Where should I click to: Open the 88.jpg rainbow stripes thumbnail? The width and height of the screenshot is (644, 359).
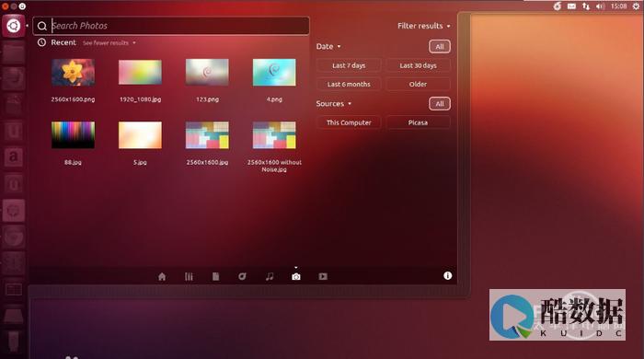point(73,134)
